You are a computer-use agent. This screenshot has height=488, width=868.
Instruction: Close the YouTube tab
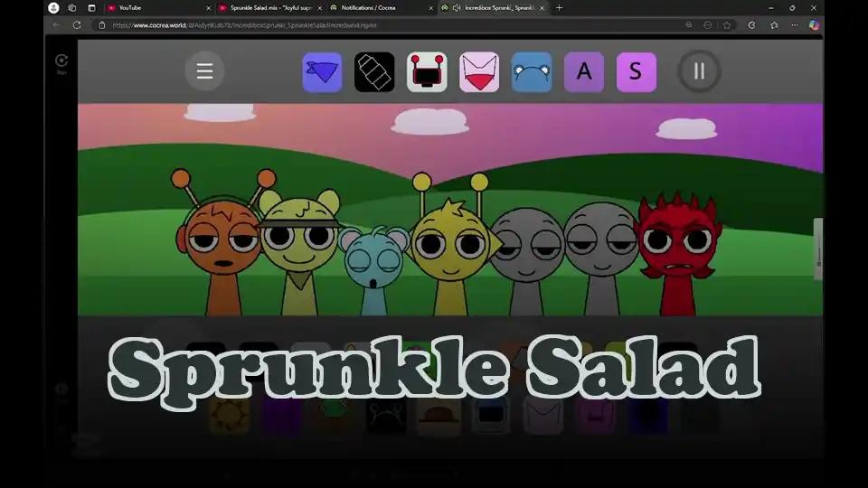coord(208,8)
